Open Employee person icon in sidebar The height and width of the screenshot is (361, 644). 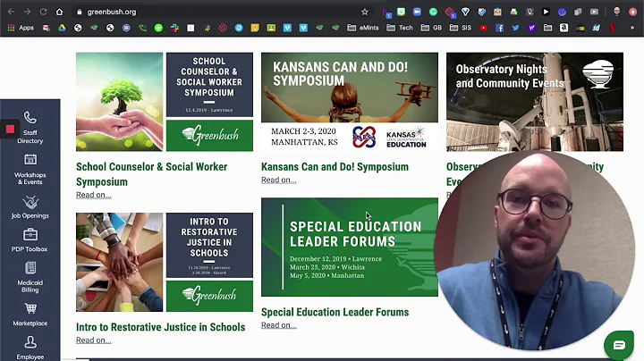coord(30,342)
